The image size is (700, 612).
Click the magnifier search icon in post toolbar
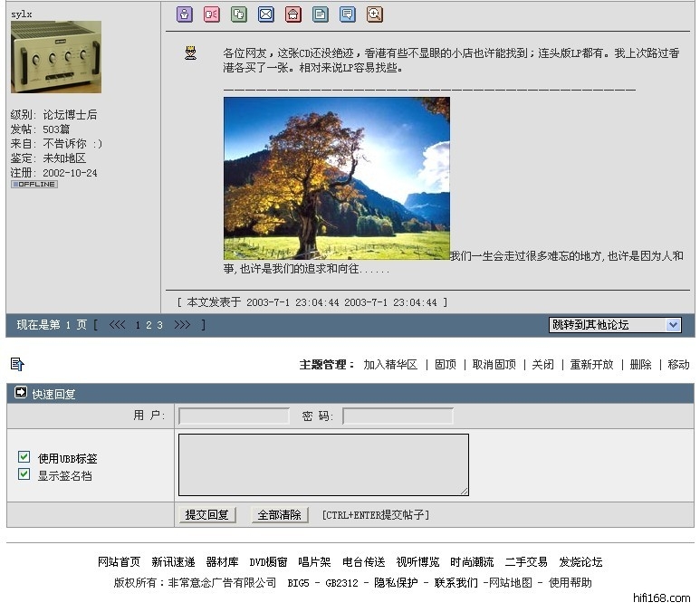point(374,14)
